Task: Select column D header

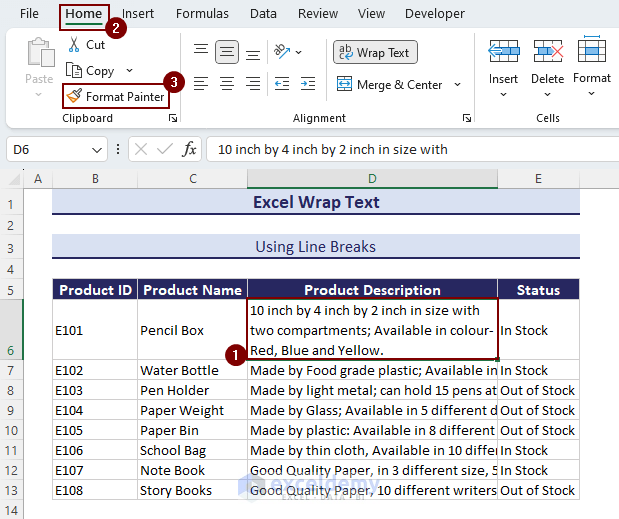Action: 372,179
